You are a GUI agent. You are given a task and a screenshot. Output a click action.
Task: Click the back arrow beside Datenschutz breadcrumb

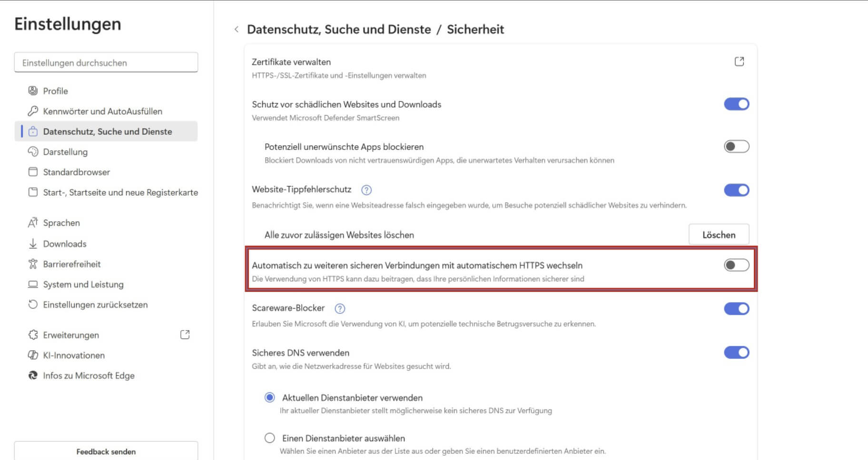click(237, 30)
